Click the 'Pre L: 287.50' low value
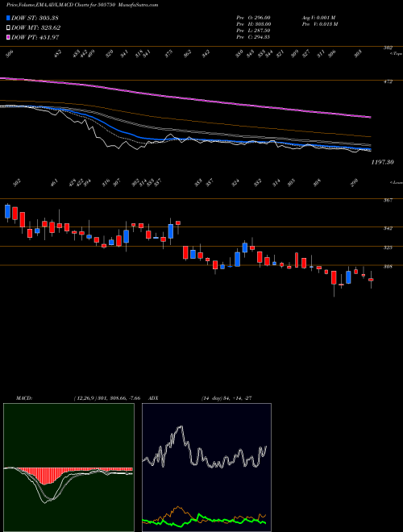403x532 pixels. tap(253, 31)
